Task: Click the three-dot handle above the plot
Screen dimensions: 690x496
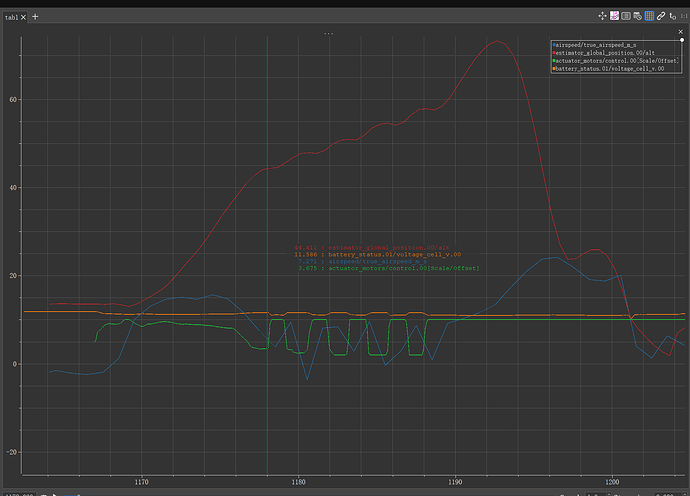Action: (328, 33)
